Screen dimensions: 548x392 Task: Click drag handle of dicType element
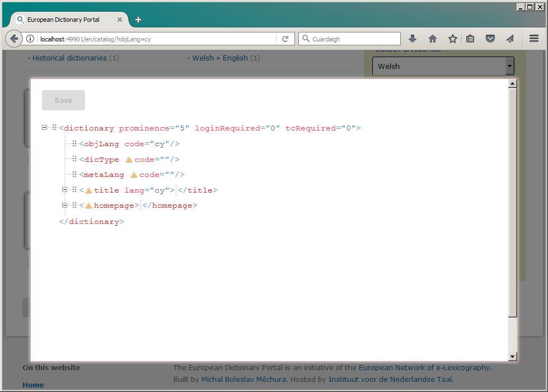74,159
